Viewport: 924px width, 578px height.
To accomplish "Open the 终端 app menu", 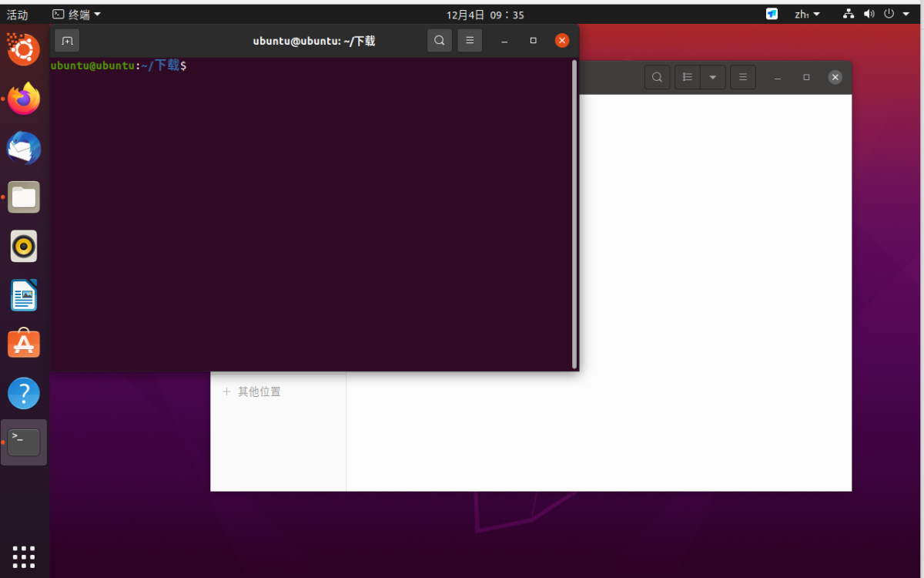I will pos(76,15).
